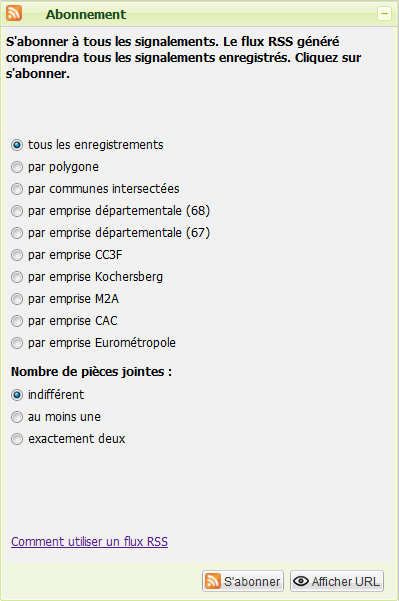
Task: Select 'par emprise Kochersberg' radio button
Action: pyautogui.click(x=17, y=277)
